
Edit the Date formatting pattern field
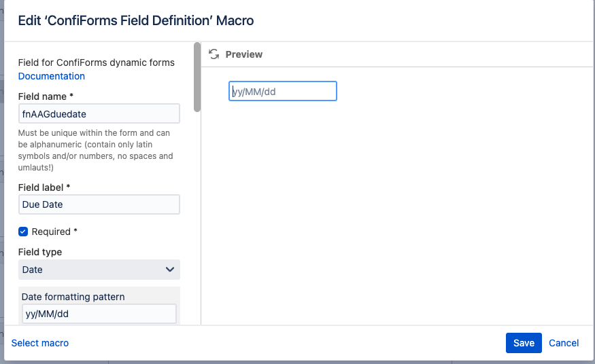(99, 314)
